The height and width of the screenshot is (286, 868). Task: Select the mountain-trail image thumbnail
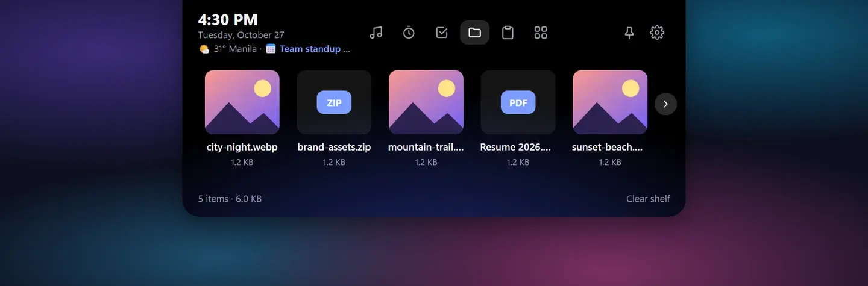tap(426, 102)
